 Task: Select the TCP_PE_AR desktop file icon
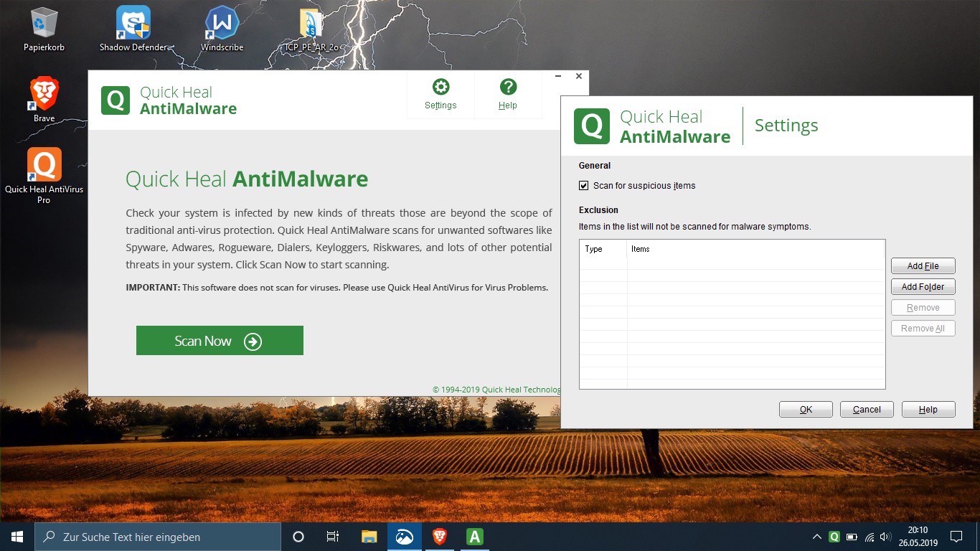pyautogui.click(x=311, y=30)
